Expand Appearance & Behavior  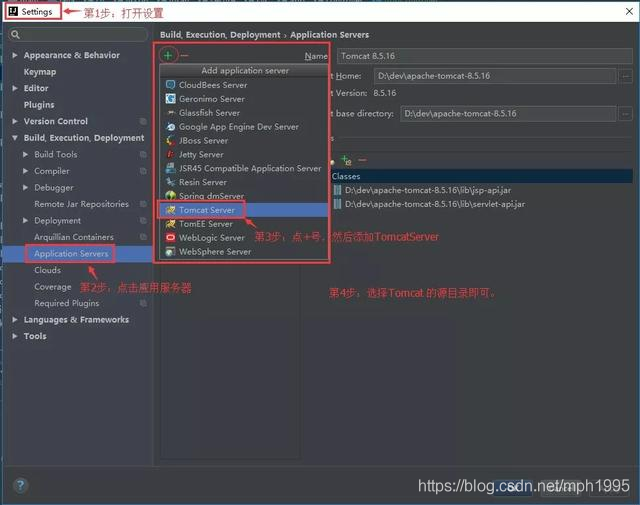(15, 55)
